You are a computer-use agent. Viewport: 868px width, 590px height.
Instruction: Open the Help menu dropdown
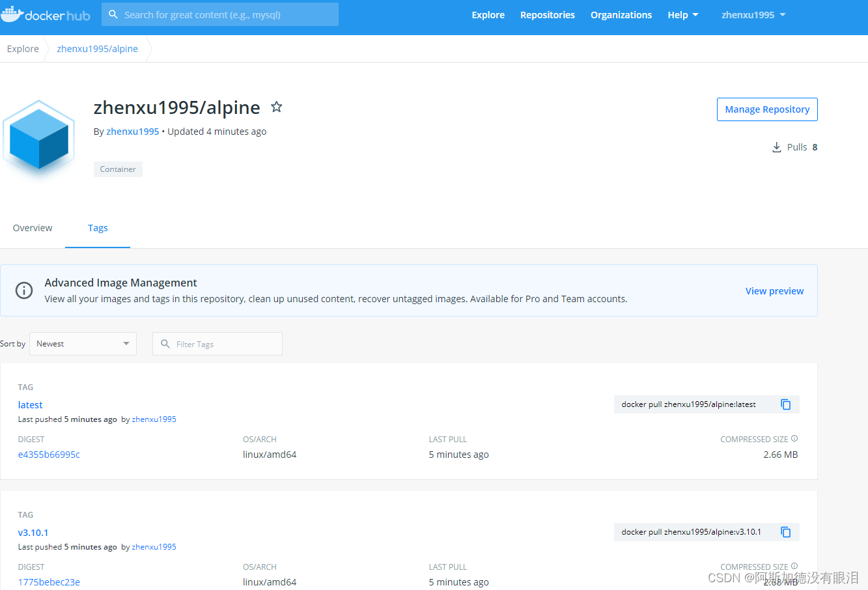pyautogui.click(x=682, y=14)
